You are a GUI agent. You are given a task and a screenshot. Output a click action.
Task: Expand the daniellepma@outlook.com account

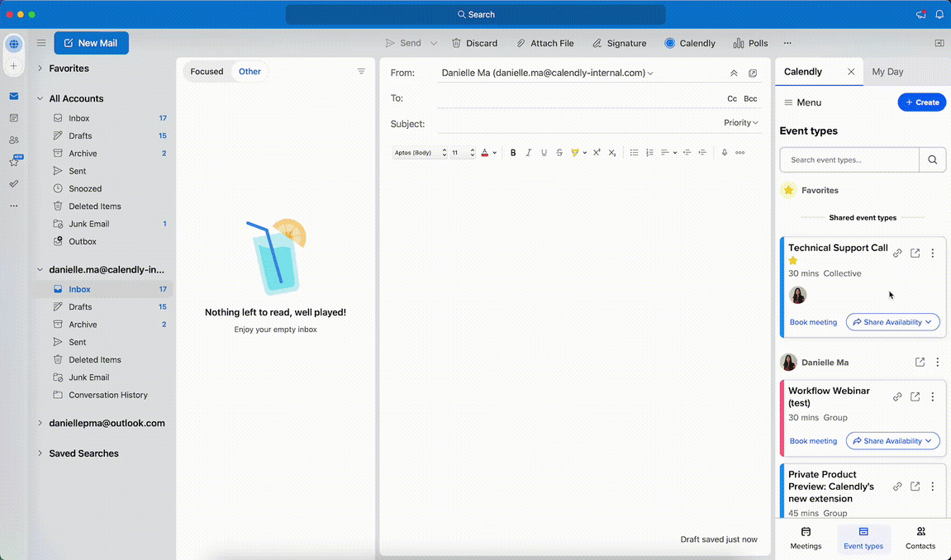(40, 423)
